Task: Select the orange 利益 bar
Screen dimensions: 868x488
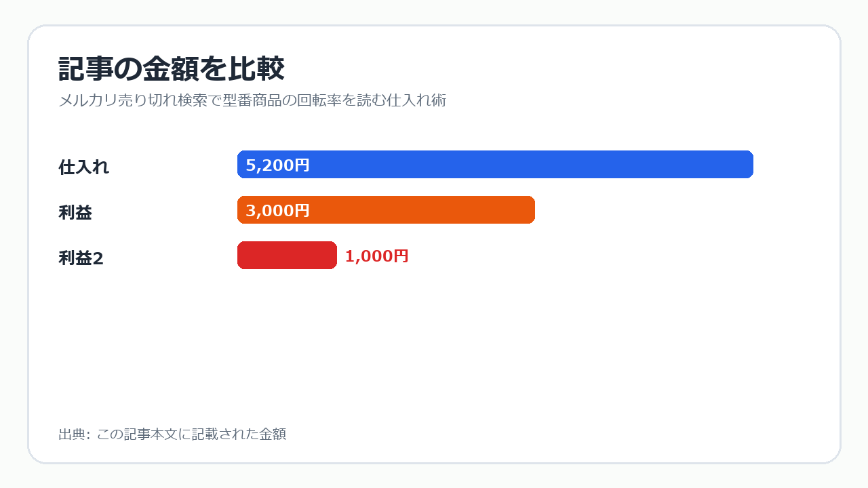Action: [x=386, y=210]
